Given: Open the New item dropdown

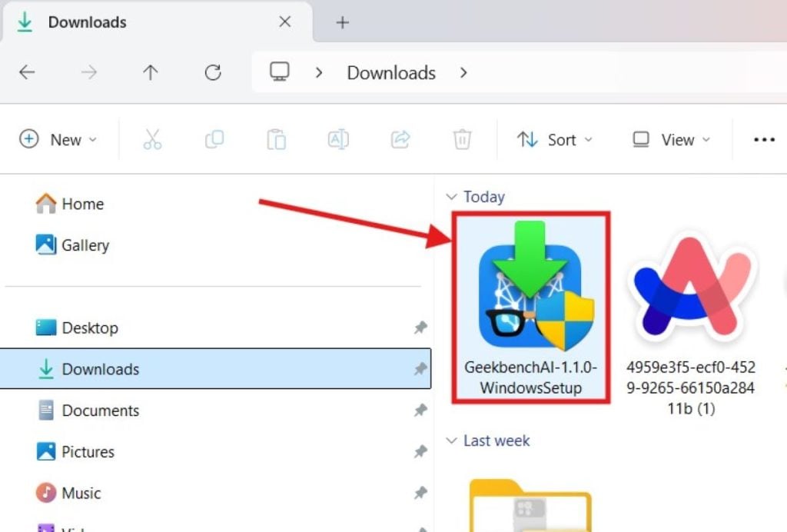Looking at the screenshot, I should pyautogui.click(x=58, y=139).
